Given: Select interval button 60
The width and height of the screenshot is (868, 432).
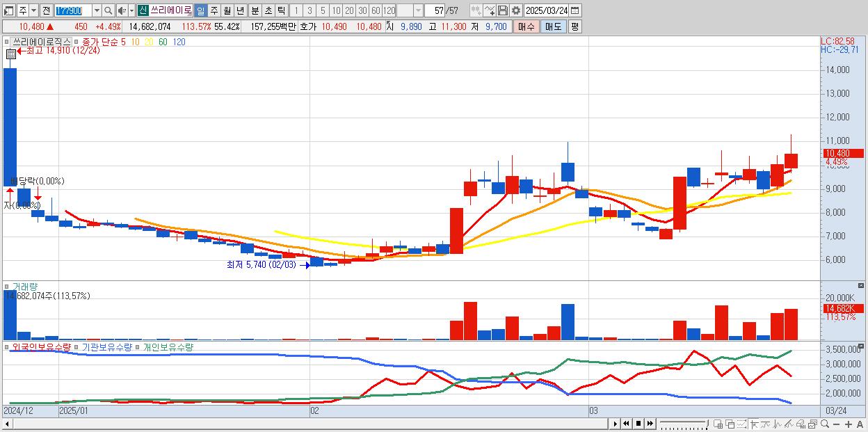Looking at the screenshot, I should pos(376,10).
